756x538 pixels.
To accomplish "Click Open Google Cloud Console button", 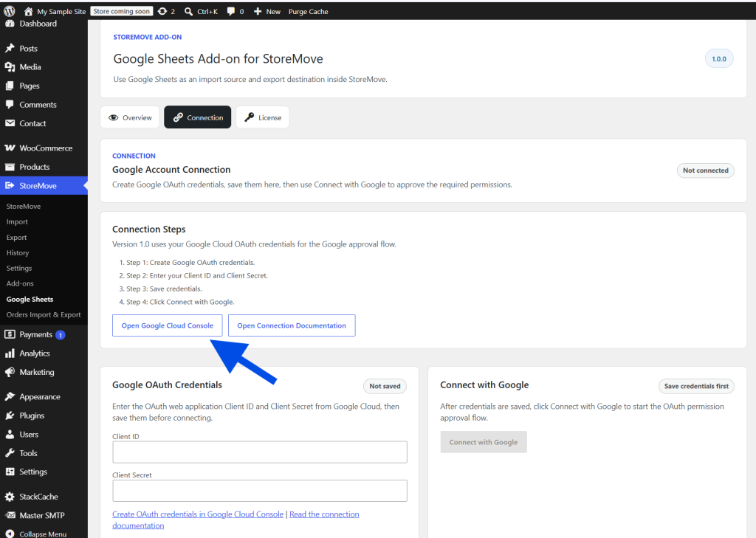I will click(168, 325).
